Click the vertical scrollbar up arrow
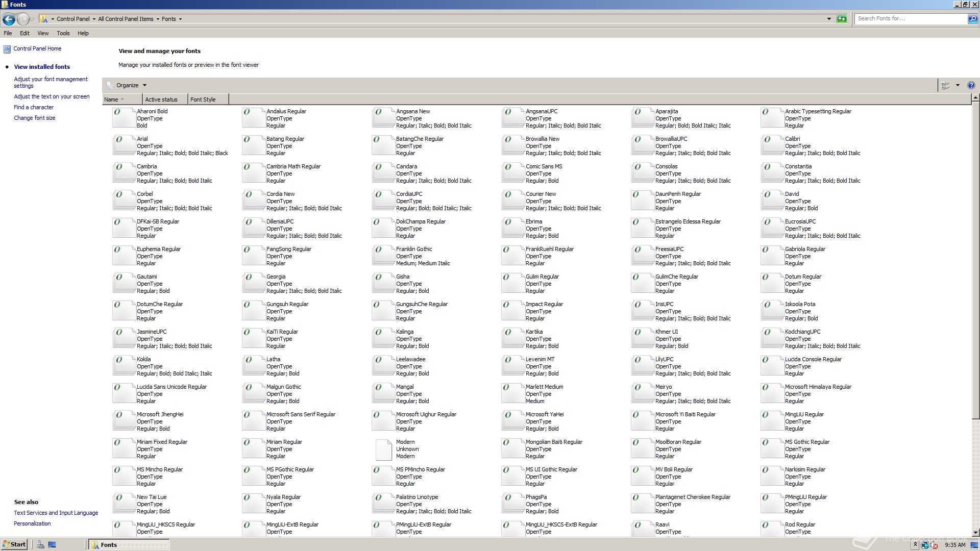The width and height of the screenshot is (980, 551). coord(975,97)
